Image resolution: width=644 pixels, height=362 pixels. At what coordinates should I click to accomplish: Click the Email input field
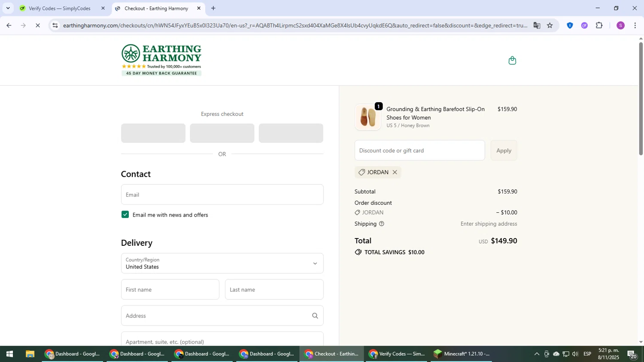(x=222, y=195)
